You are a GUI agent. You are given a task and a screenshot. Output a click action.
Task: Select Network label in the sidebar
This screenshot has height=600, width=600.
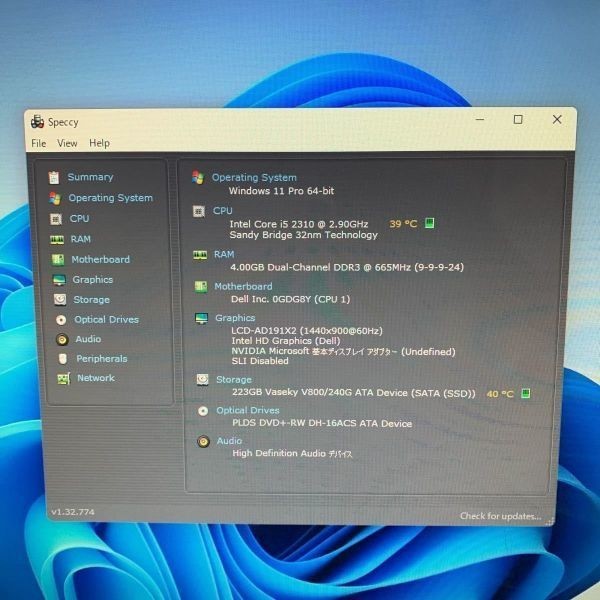pos(96,378)
